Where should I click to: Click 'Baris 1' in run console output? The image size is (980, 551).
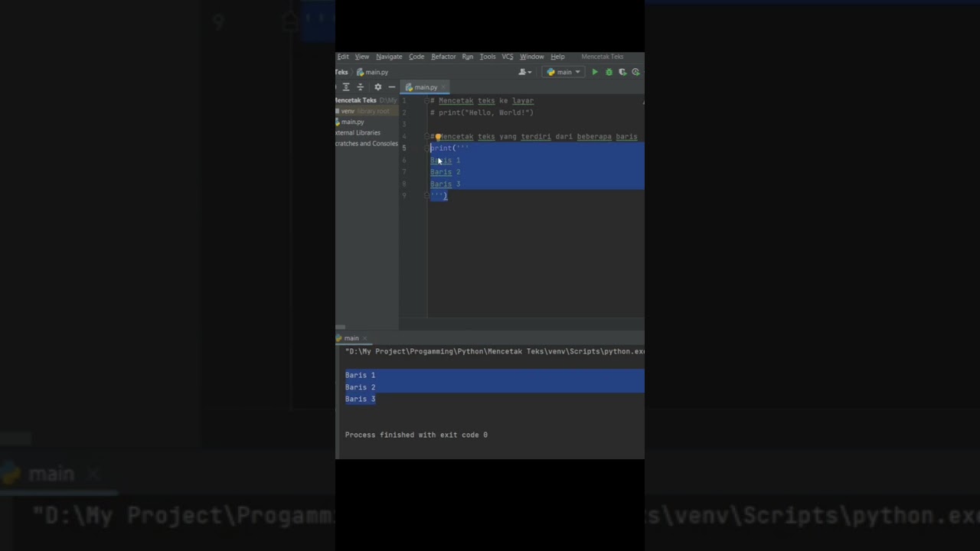[x=360, y=376]
